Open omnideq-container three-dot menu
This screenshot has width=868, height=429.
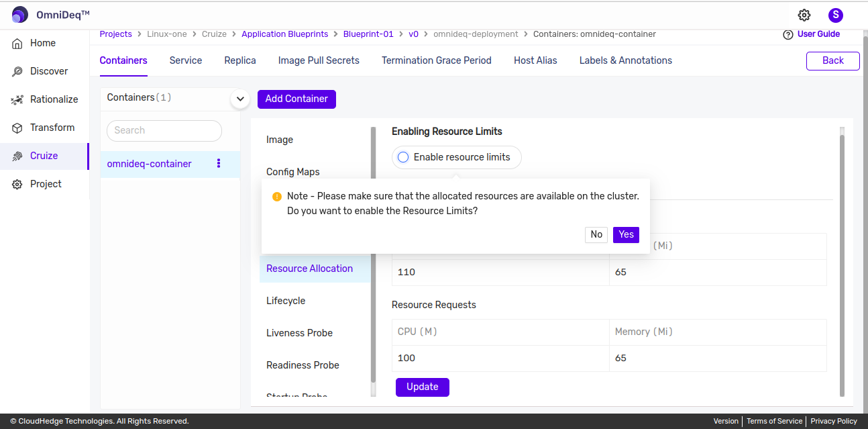tap(219, 163)
